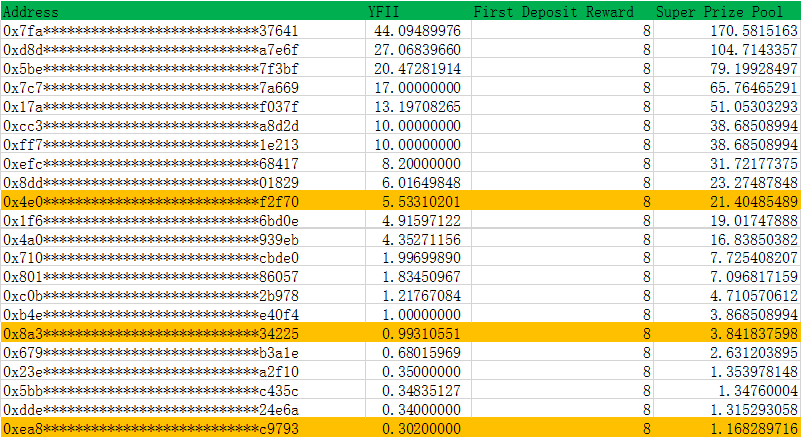Image resolution: width=802 pixels, height=438 pixels.
Task: Click highlighted YFII value 5.53310201
Action: point(421,202)
